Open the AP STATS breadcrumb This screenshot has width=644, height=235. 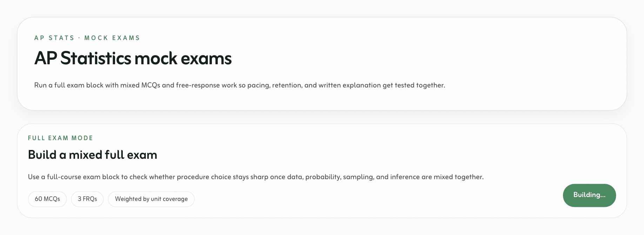pyautogui.click(x=54, y=38)
